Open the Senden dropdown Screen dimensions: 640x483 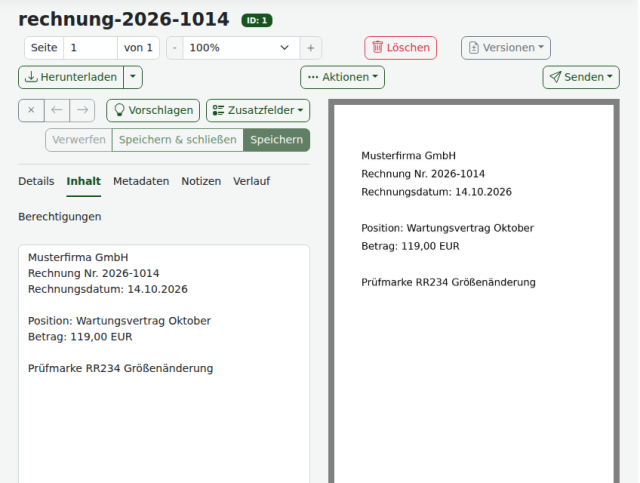tap(581, 77)
